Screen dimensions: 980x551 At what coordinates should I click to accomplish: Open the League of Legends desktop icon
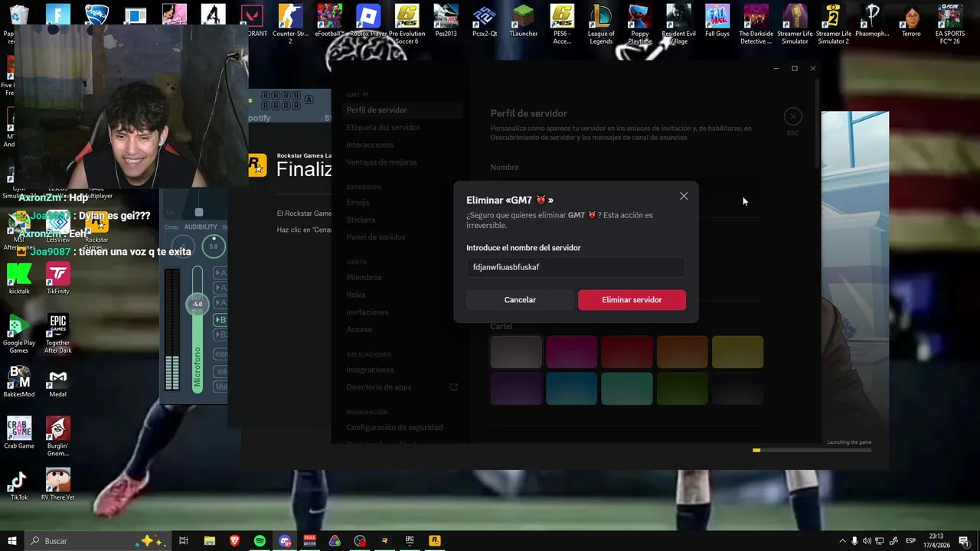(x=601, y=24)
